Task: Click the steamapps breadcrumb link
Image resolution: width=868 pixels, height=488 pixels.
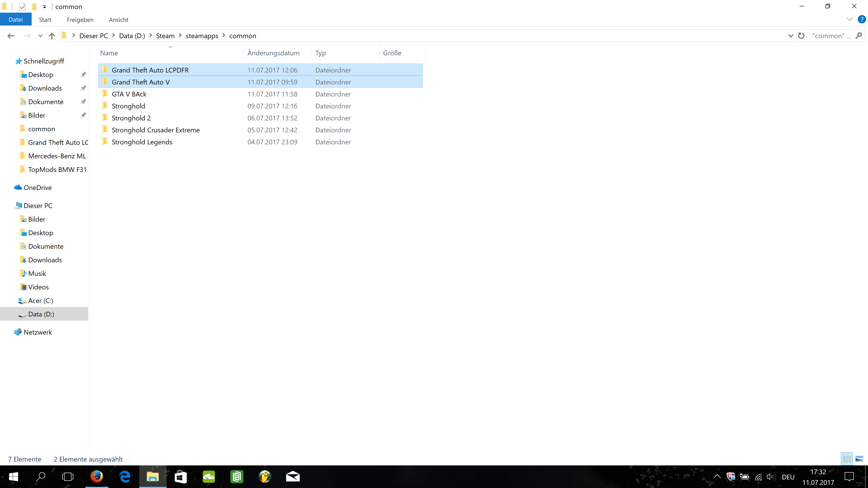Action: pos(202,36)
